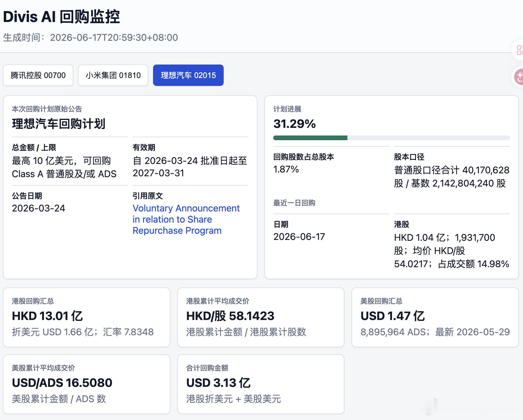Switch to 小米集团 01810 tab
Screen dimensions: 523x420
113,75
